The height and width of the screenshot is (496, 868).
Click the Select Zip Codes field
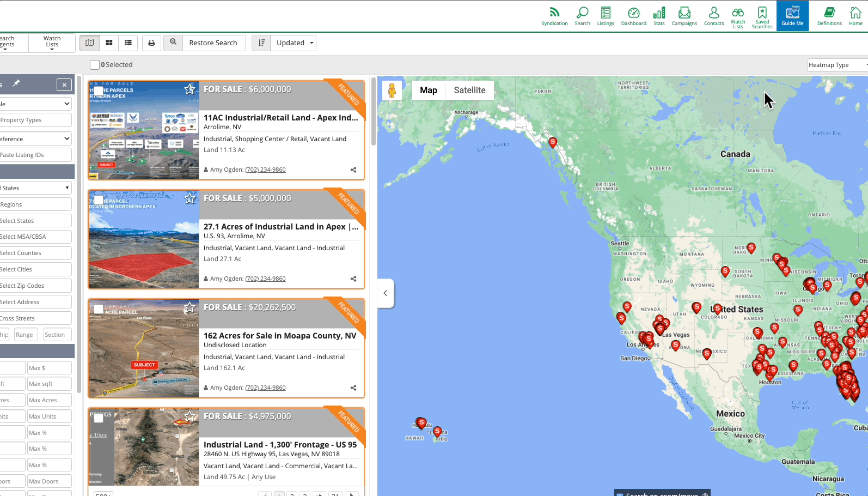coord(36,286)
